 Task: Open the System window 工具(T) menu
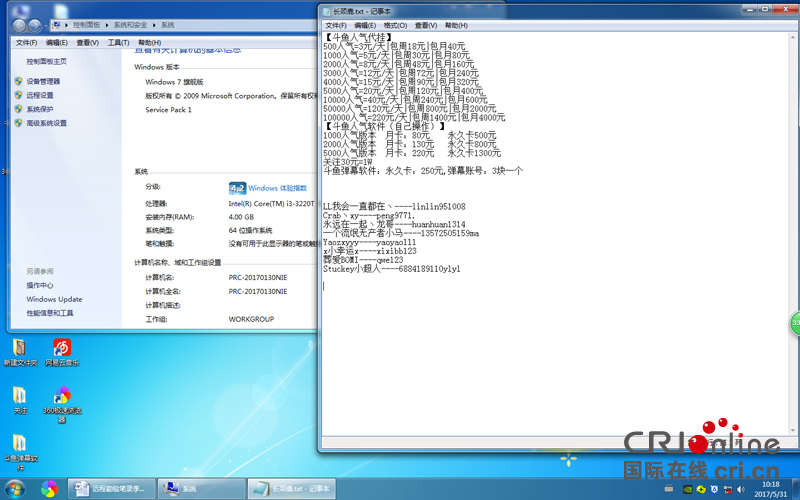(118, 42)
